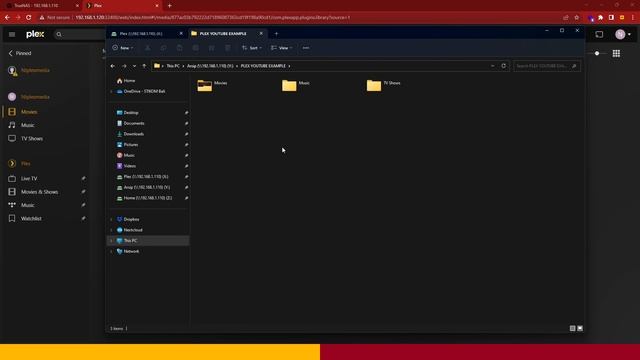640x360 pixels.
Task: Open Plex hamburger menu icon
Action: pyautogui.click(x=12, y=34)
